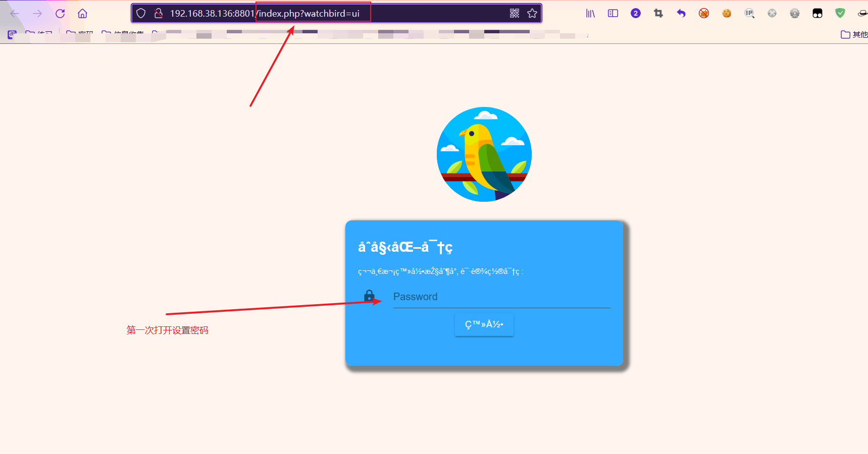
Task: Reload the current page
Action: tap(60, 14)
